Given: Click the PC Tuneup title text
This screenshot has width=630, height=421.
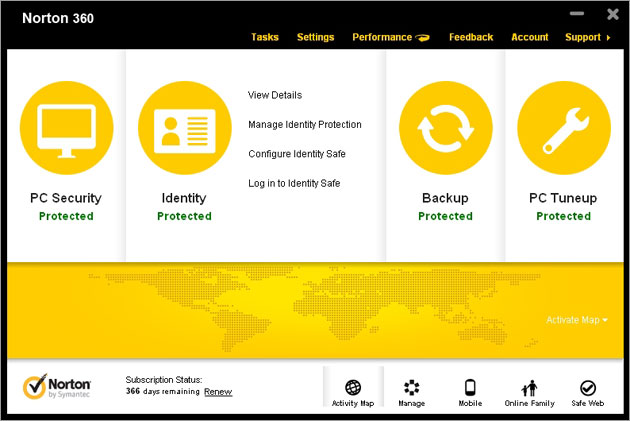Looking at the screenshot, I should (563, 198).
